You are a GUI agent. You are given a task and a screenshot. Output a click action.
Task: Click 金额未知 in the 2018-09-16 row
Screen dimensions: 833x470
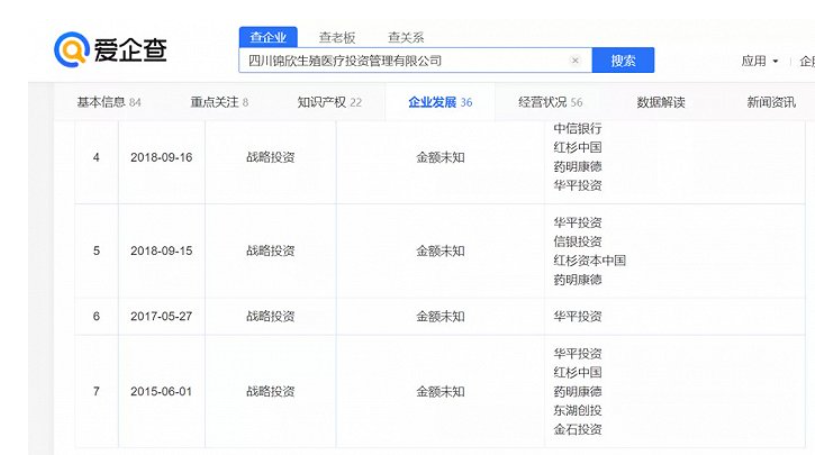click(x=440, y=157)
